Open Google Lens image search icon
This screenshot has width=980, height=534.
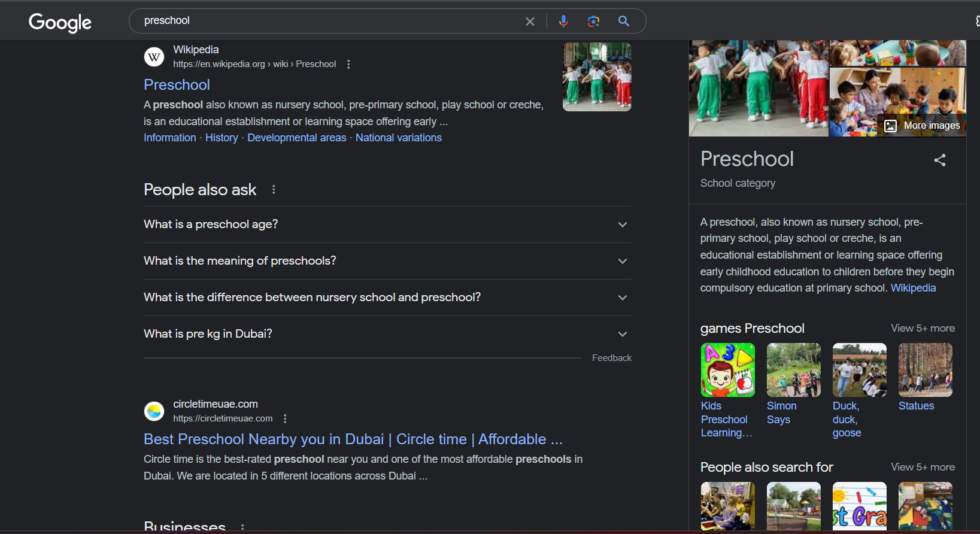(x=593, y=22)
